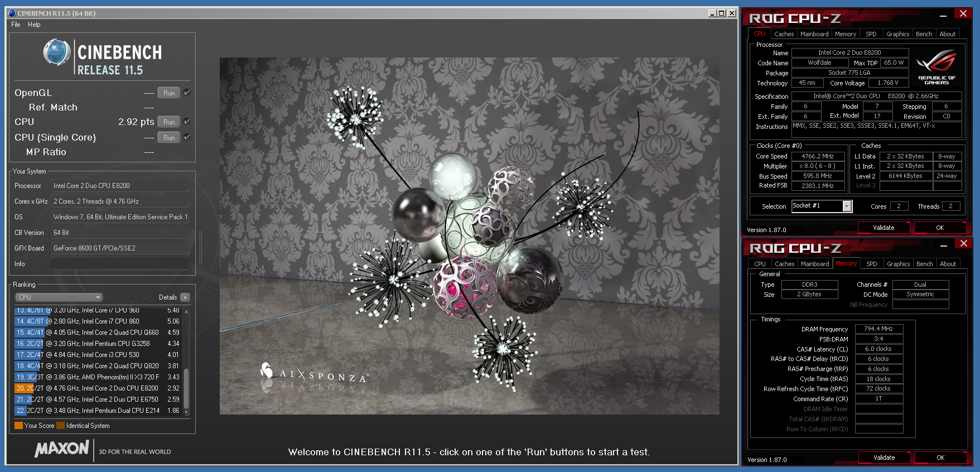Click the Cinebench globe logo icon
Viewport: 980px width, 472px height.
(x=57, y=52)
